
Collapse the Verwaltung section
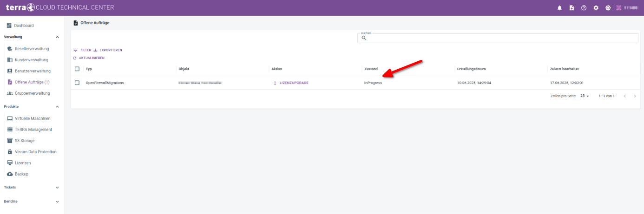(x=57, y=37)
